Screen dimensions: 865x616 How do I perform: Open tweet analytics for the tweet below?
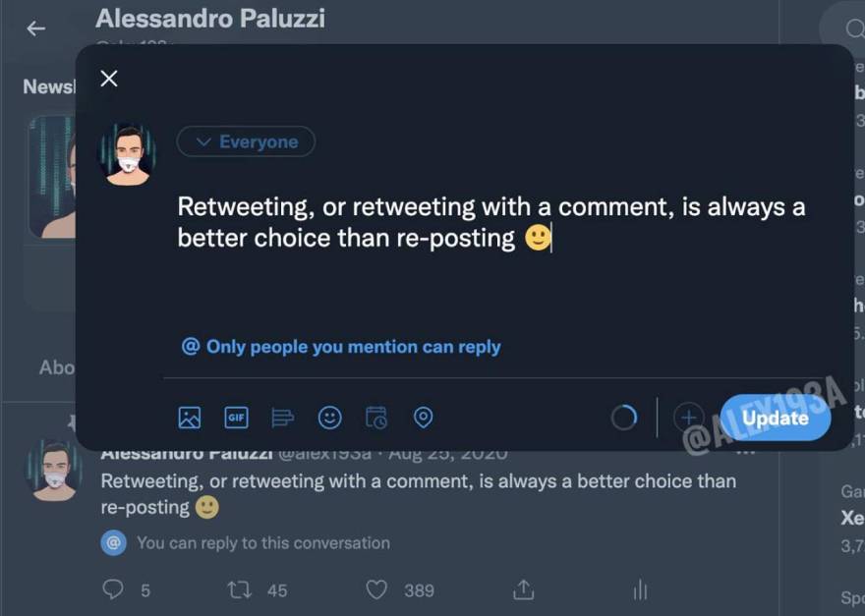pos(640,589)
